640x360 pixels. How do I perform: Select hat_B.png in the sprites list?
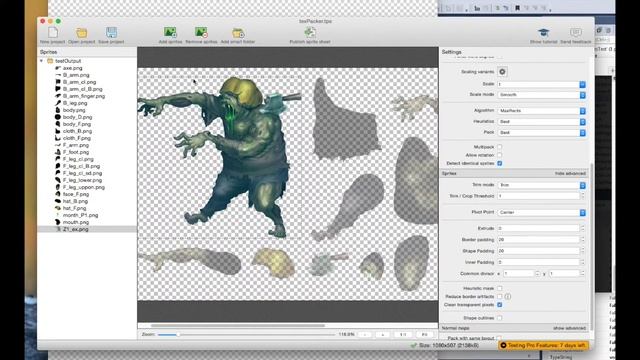[75, 201]
